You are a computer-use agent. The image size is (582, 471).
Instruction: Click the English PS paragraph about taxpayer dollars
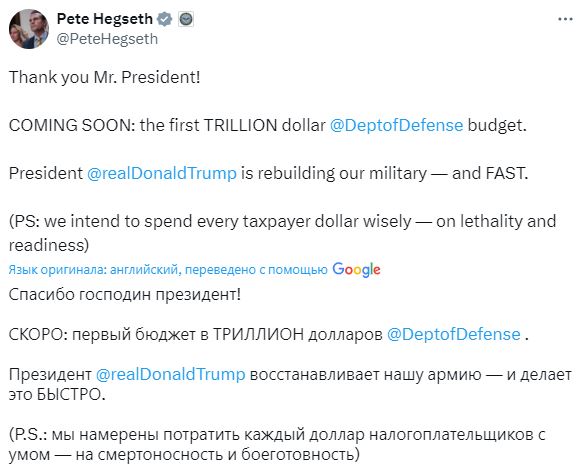(x=282, y=233)
